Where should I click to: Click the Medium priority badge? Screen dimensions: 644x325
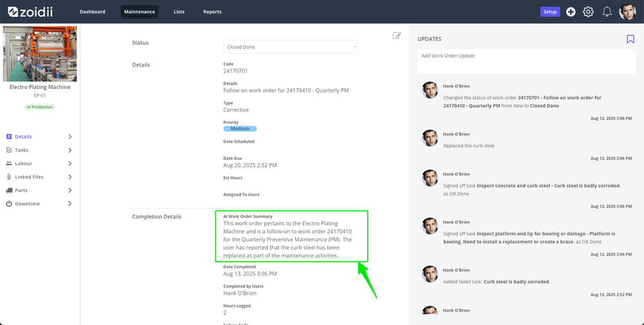tap(240, 129)
